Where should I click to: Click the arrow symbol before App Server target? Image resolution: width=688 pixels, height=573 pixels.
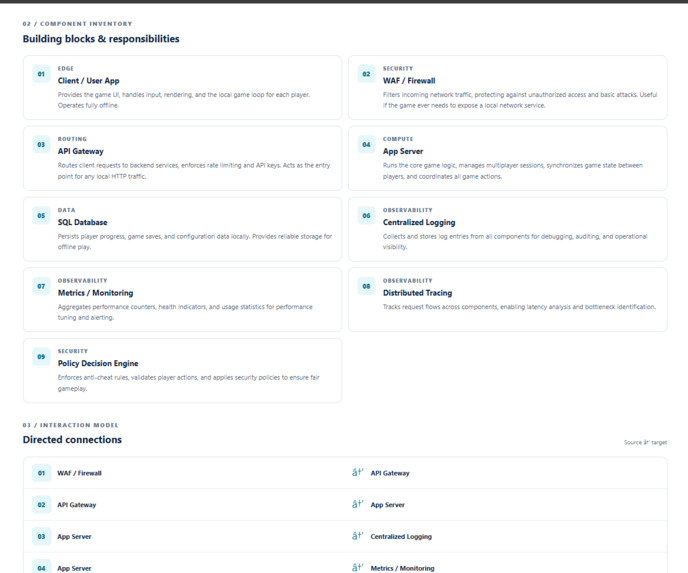pos(358,504)
